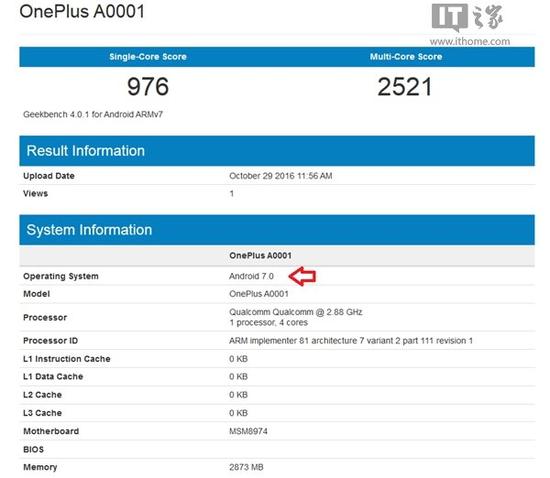The height and width of the screenshot is (478, 550).
Task: Click the L3 Cache label
Action: (x=42, y=413)
